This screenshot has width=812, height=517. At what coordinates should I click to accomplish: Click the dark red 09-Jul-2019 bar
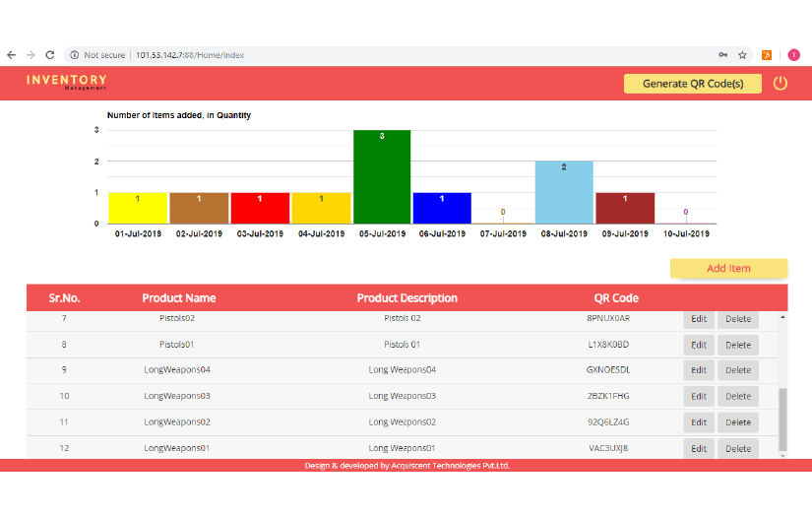pos(625,208)
